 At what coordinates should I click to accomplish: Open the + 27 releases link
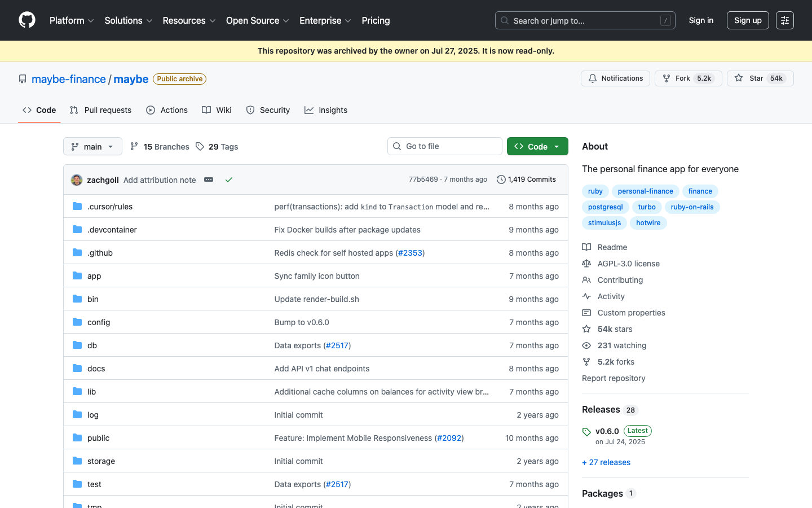click(x=606, y=462)
